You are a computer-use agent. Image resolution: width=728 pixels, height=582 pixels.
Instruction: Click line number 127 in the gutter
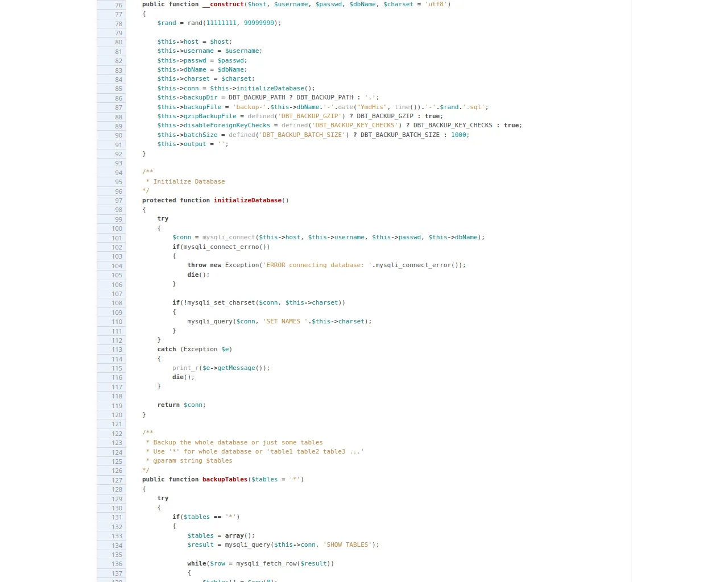pos(117,480)
